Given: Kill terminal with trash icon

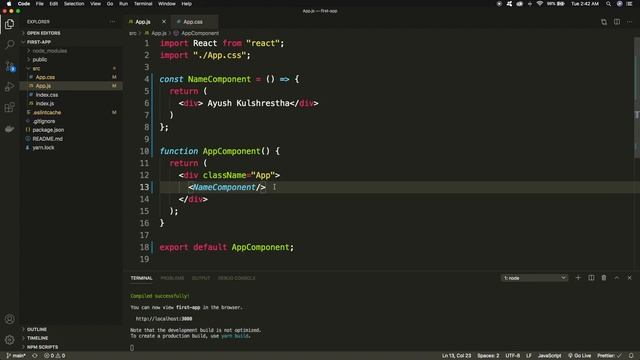Looking at the screenshot, I should (x=604, y=278).
